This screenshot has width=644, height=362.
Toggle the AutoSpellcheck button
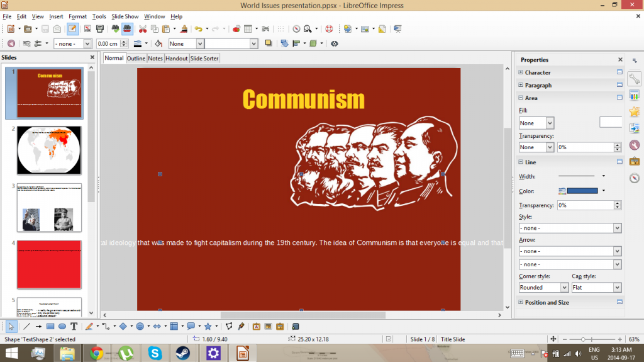[x=127, y=29]
